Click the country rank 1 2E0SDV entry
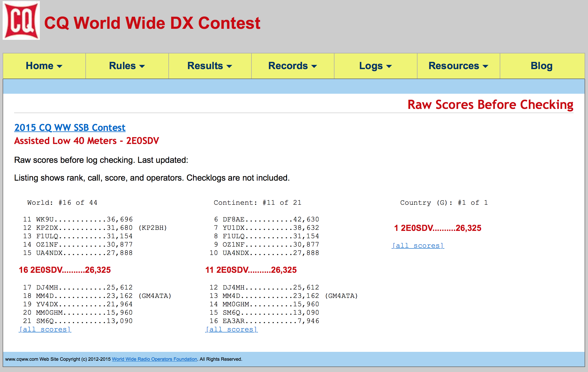This screenshot has width=588, height=372. click(x=438, y=228)
